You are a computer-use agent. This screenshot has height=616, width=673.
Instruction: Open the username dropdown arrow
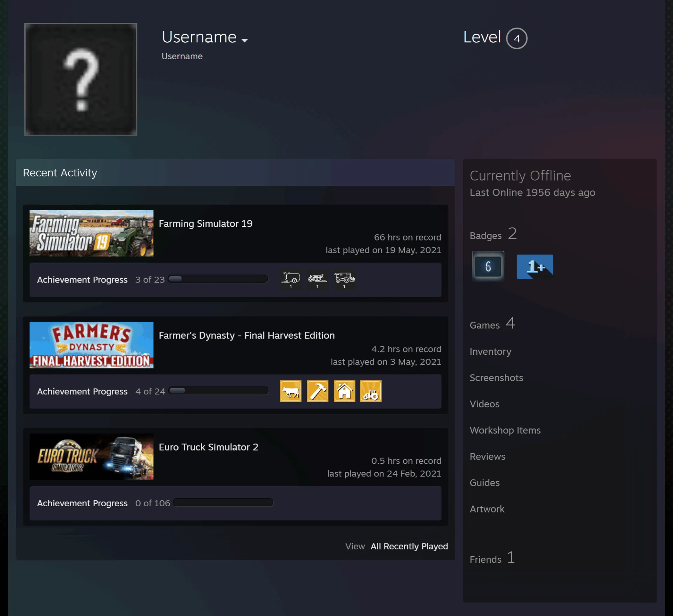click(245, 40)
